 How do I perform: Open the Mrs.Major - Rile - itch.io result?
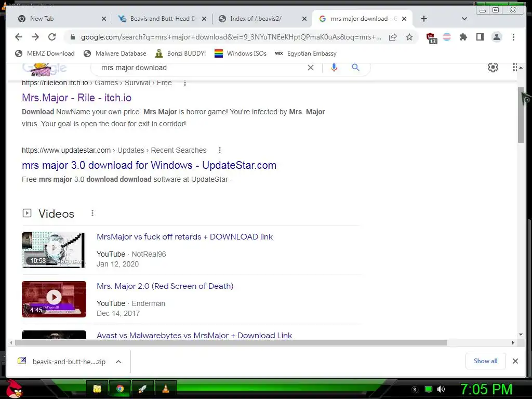click(77, 98)
